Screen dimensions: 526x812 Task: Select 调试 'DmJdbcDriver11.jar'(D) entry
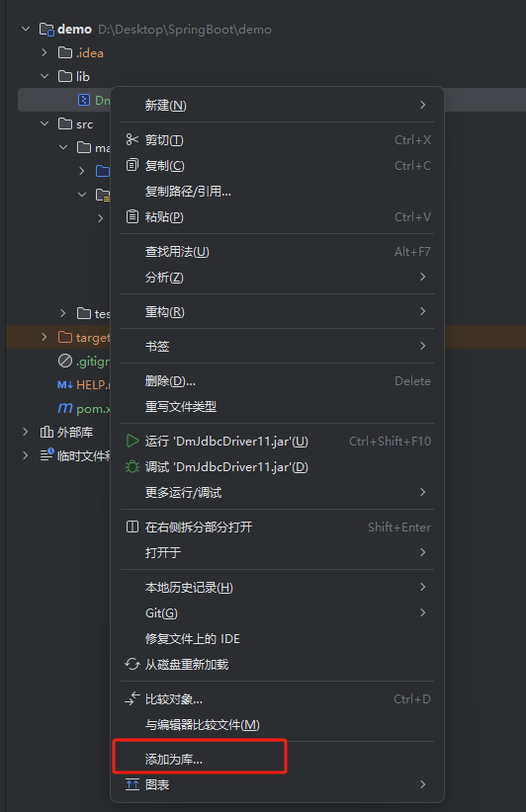coord(277,466)
